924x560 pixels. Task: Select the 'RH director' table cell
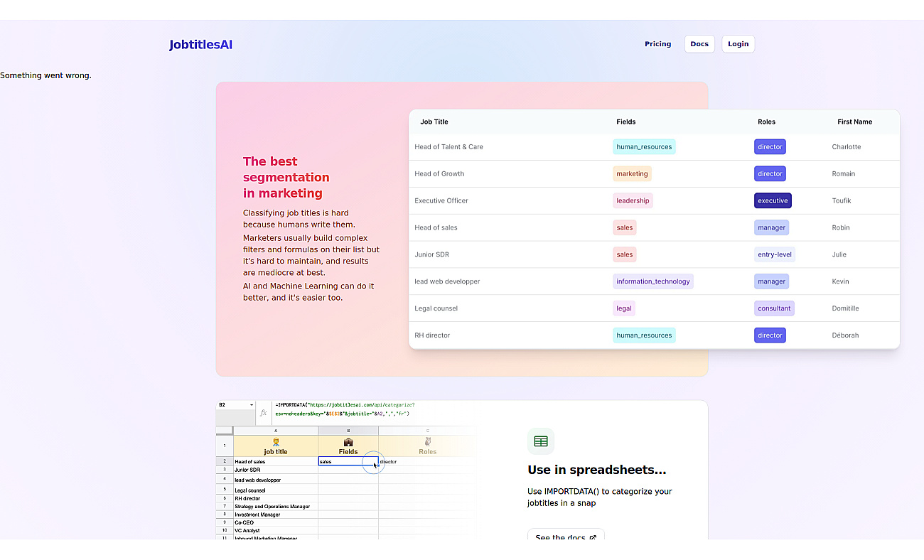pos(432,335)
